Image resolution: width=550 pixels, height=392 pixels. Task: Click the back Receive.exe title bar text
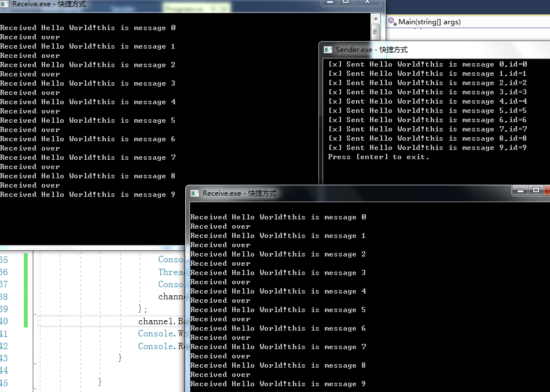(x=49, y=4)
